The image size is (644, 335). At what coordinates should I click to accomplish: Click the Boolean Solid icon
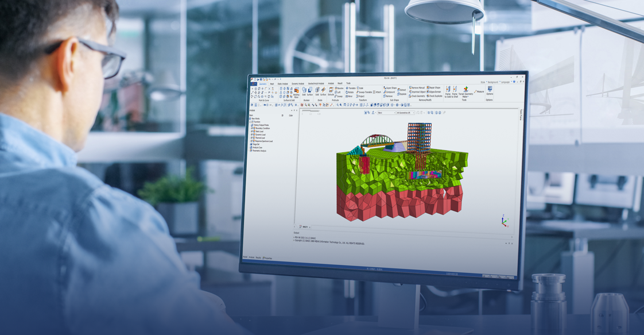[x=304, y=91]
